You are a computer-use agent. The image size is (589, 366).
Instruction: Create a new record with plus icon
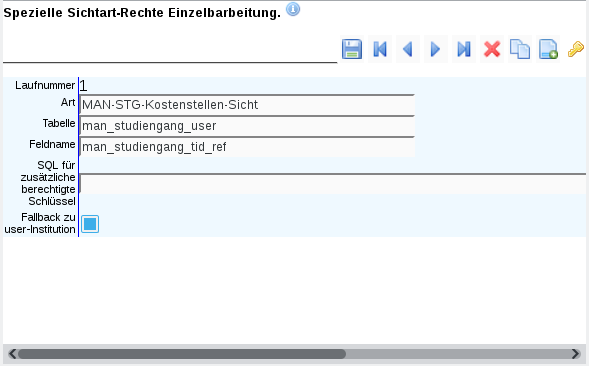(548, 49)
